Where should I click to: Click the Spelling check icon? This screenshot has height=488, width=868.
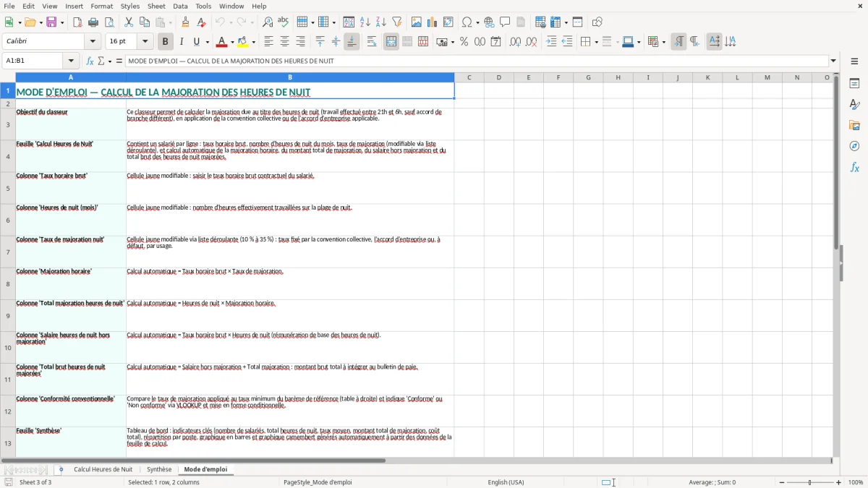pos(284,22)
